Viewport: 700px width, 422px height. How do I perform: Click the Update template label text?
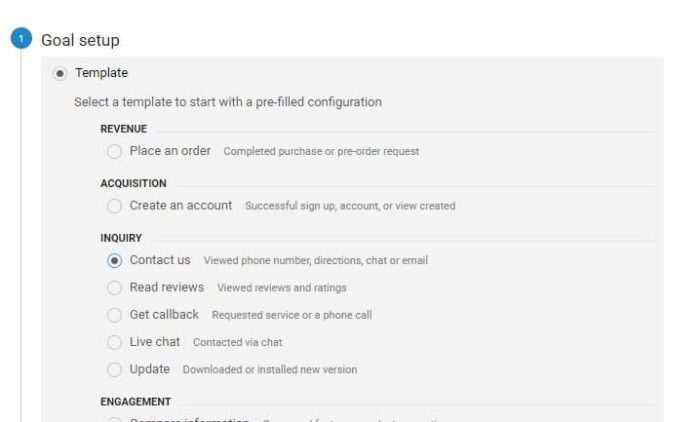tap(150, 369)
